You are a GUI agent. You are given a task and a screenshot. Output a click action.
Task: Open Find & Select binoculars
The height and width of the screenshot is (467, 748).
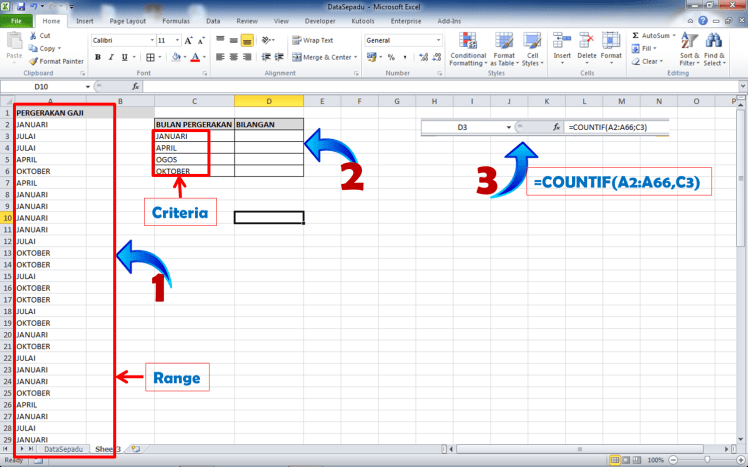click(x=714, y=47)
